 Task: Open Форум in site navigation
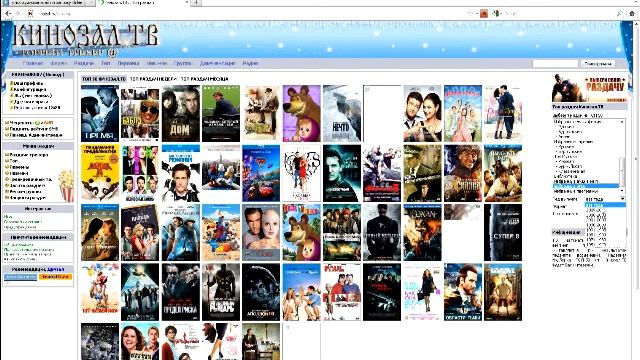click(58, 63)
